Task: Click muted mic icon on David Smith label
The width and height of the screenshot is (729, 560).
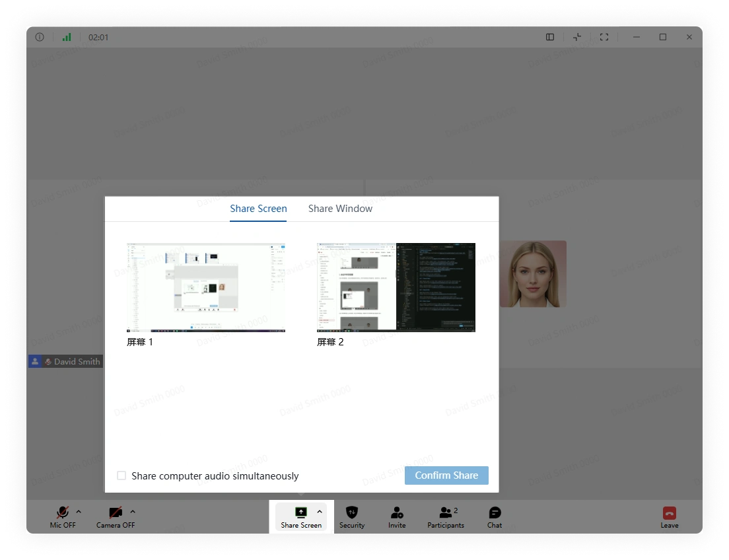Action: point(48,361)
